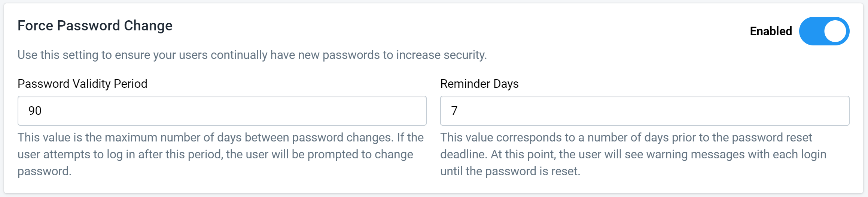Viewport: 868px width, 197px height.
Task: Focus the Reminder Days input field
Action: click(x=645, y=111)
